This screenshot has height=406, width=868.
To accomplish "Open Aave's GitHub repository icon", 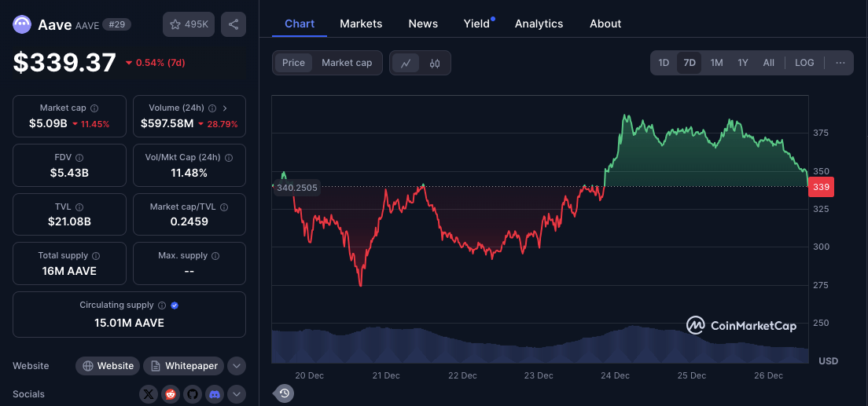I will click(192, 394).
